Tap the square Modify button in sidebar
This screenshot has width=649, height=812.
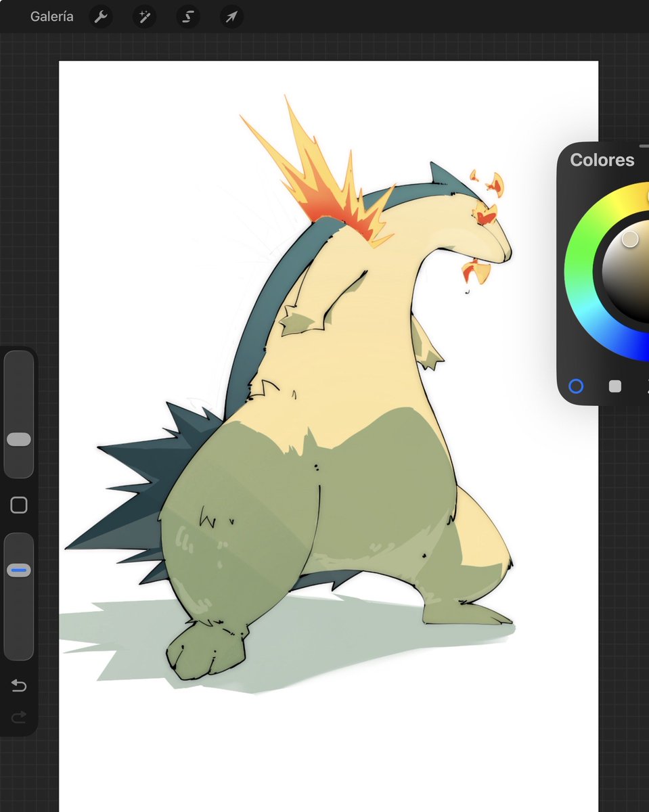pos(19,505)
